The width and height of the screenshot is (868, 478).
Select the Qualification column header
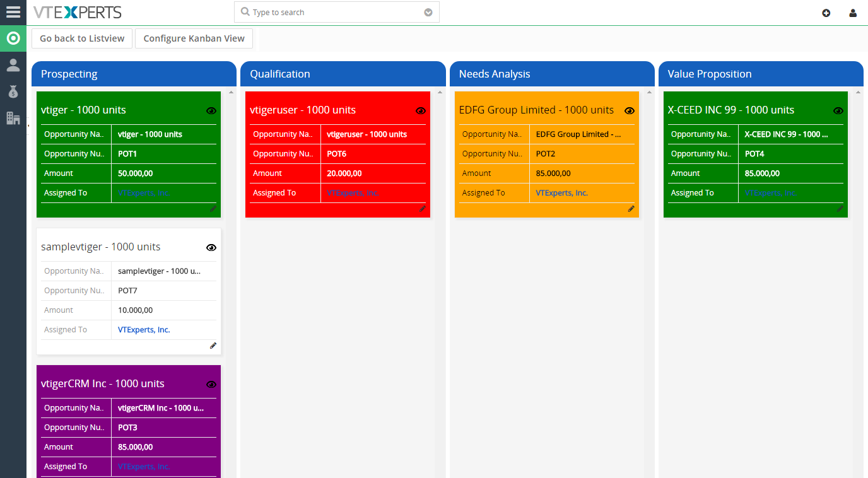343,74
